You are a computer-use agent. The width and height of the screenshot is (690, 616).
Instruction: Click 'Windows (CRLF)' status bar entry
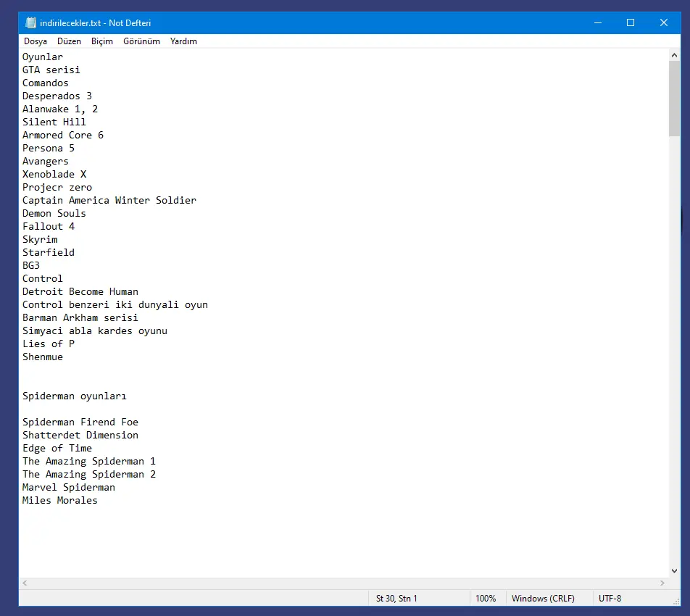(x=543, y=599)
